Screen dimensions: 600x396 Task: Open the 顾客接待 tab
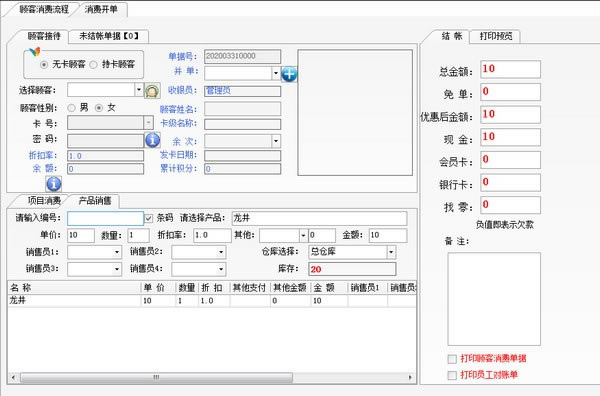coord(44,36)
